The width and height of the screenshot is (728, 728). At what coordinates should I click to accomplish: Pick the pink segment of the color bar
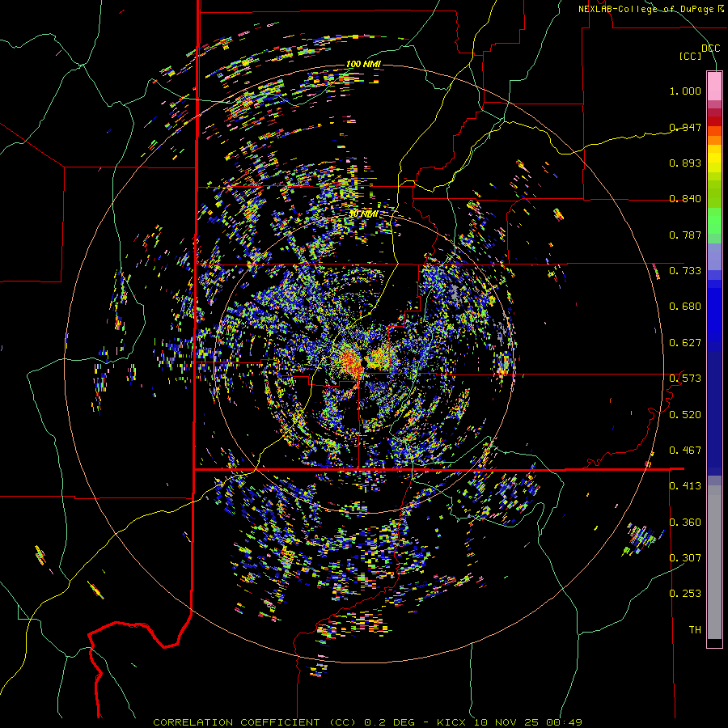pos(714,86)
